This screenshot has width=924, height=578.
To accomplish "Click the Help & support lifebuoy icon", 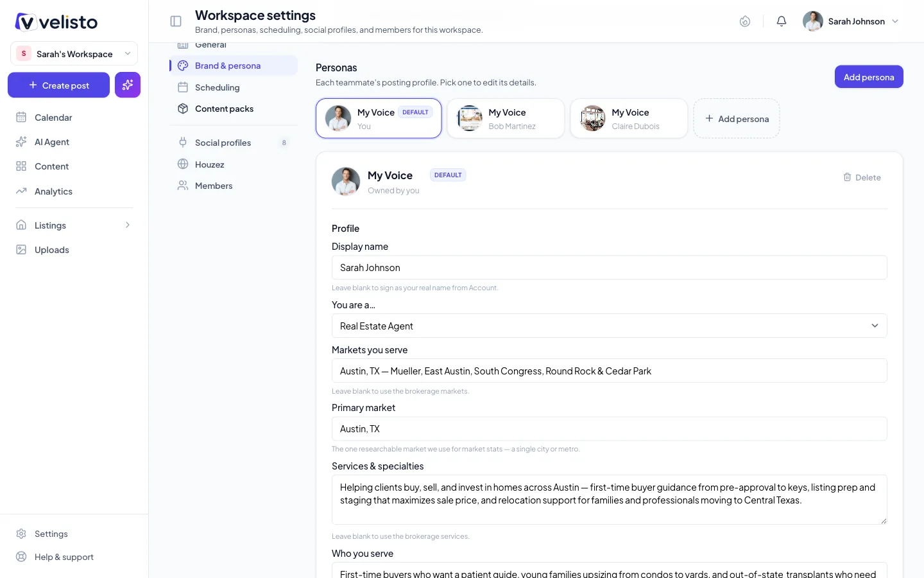I will (x=21, y=556).
